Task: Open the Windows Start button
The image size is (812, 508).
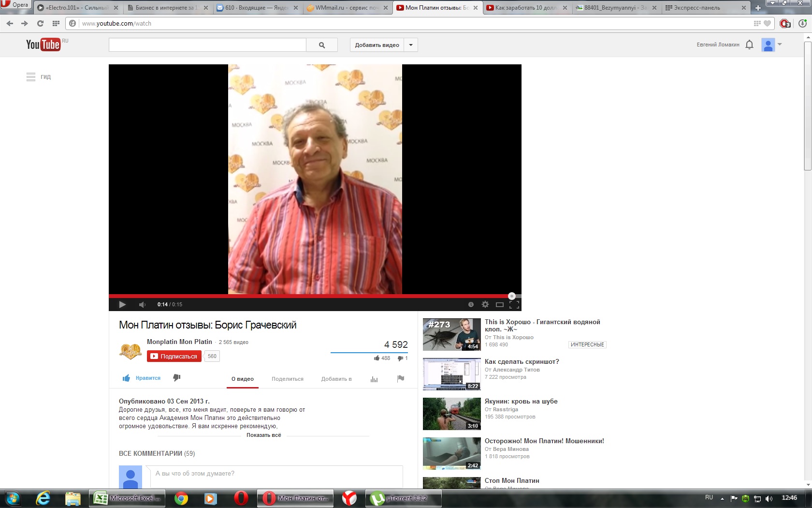Action: point(13,498)
